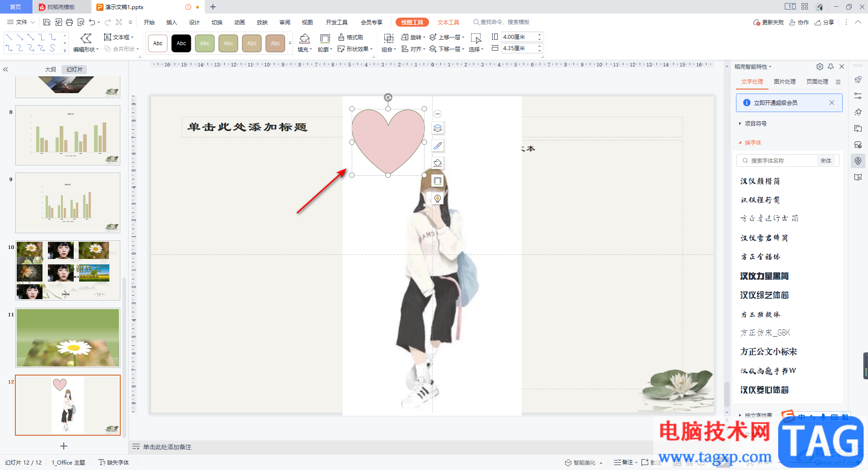Screen dimensions: 868x470
Task: Click the lightbulb icon in the floating shape toolbar
Action: pos(437,198)
